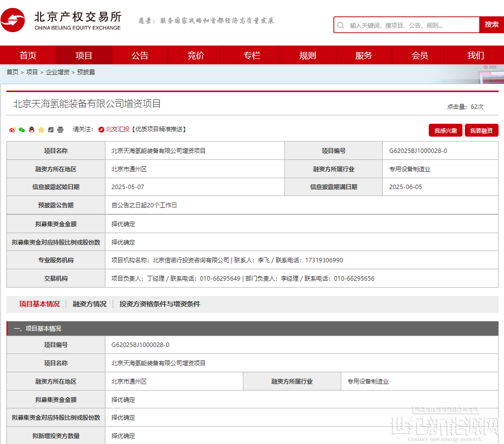Click the 专业服务机构 contact details cell

point(302,260)
